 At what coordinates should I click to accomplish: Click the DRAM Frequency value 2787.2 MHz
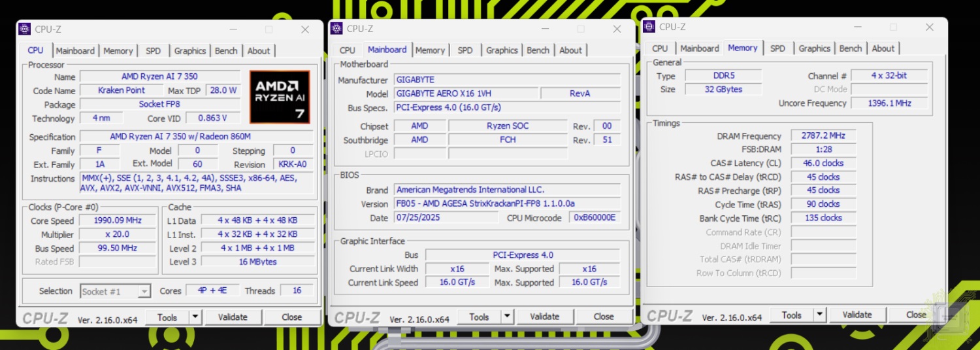tap(823, 136)
